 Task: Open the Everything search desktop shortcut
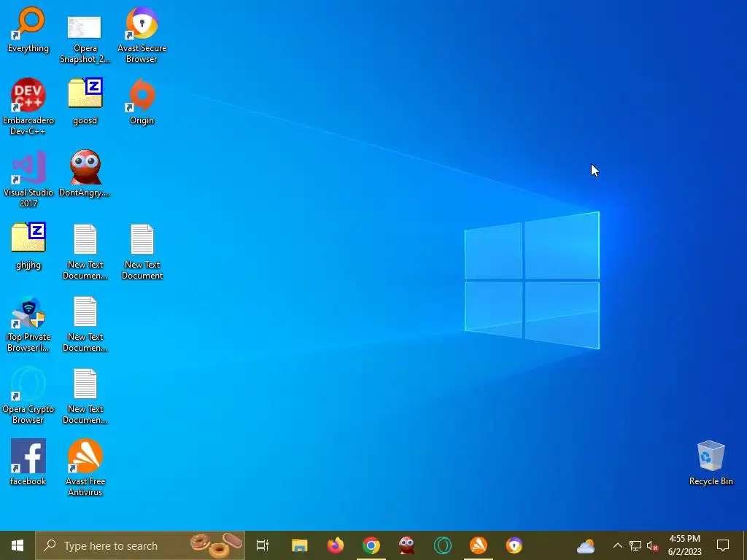(28, 29)
